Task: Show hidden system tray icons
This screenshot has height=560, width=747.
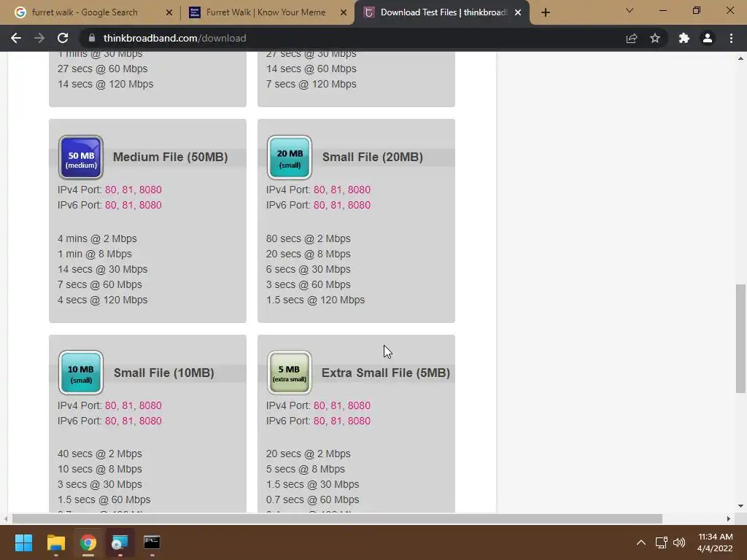Action: (x=641, y=542)
